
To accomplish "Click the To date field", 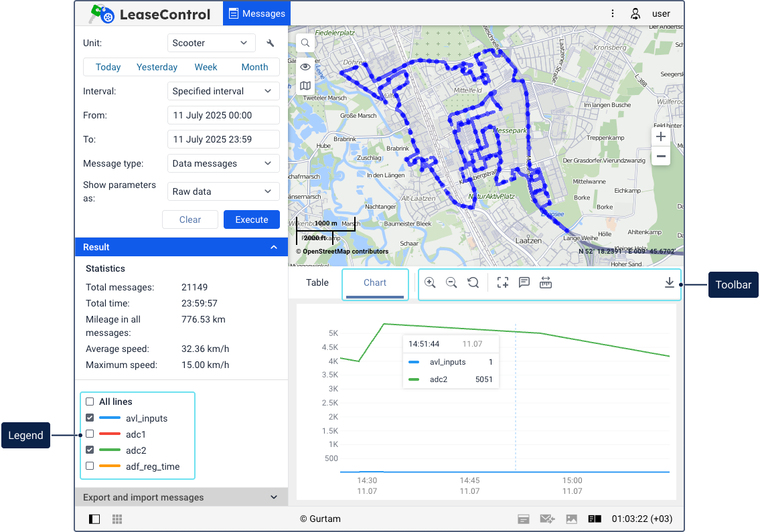I will coord(223,140).
